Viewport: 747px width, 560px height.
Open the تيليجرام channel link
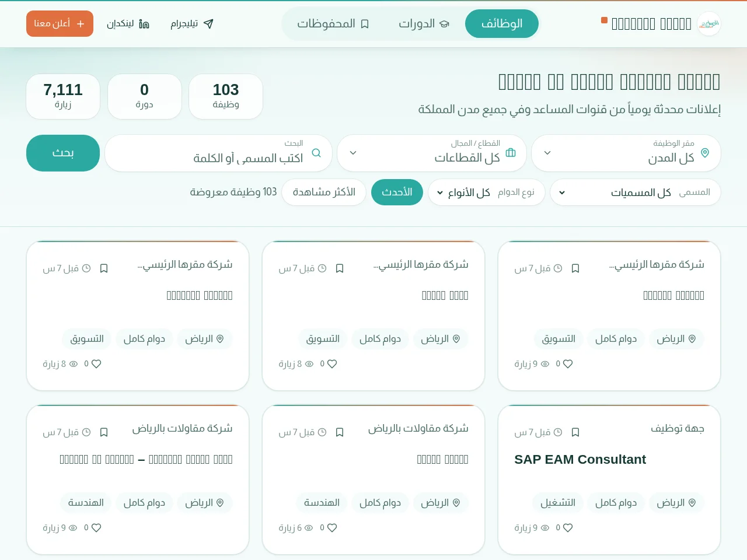point(192,24)
